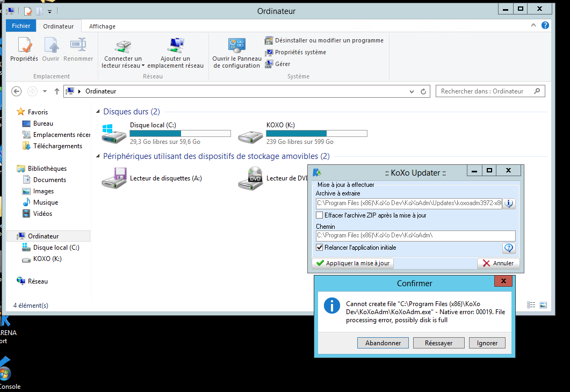The width and height of the screenshot is (570, 392).
Task: Click Ignorer in the Confirmer dialog
Action: tap(487, 343)
